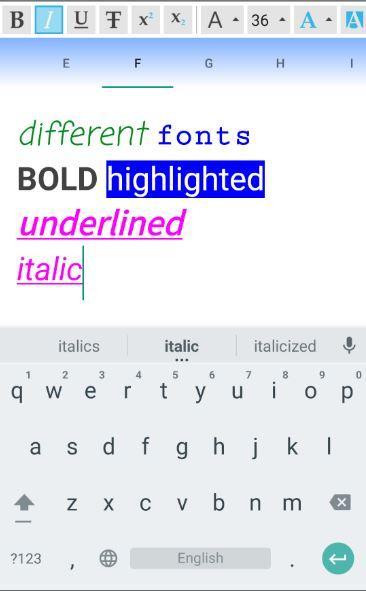Switch to tab G

coord(209,63)
